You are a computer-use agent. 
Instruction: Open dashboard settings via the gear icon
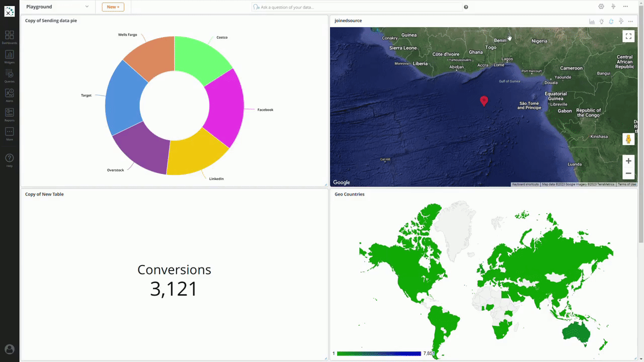coord(601,7)
